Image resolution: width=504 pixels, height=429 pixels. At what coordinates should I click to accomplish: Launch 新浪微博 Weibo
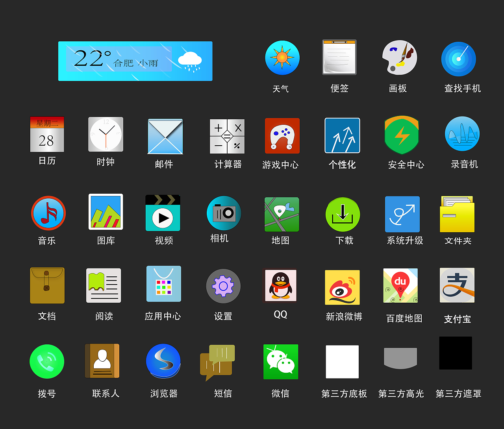tap(342, 287)
